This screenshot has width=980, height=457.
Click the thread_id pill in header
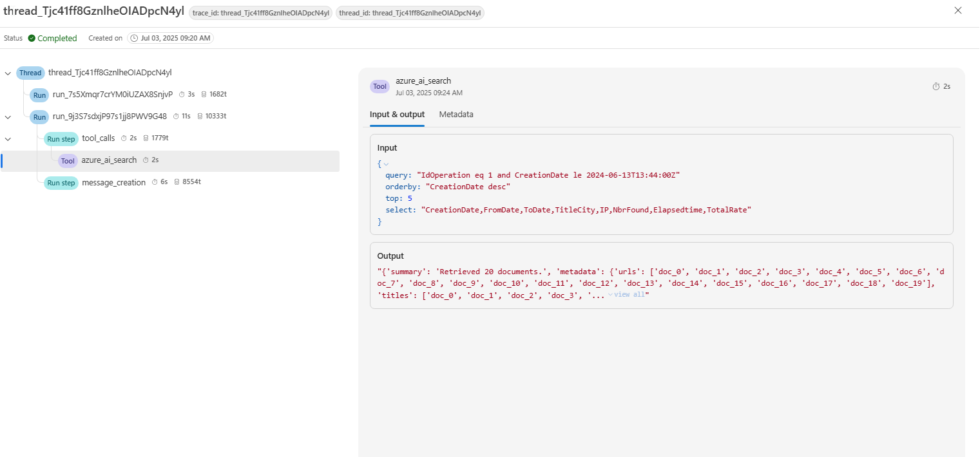[x=410, y=13]
